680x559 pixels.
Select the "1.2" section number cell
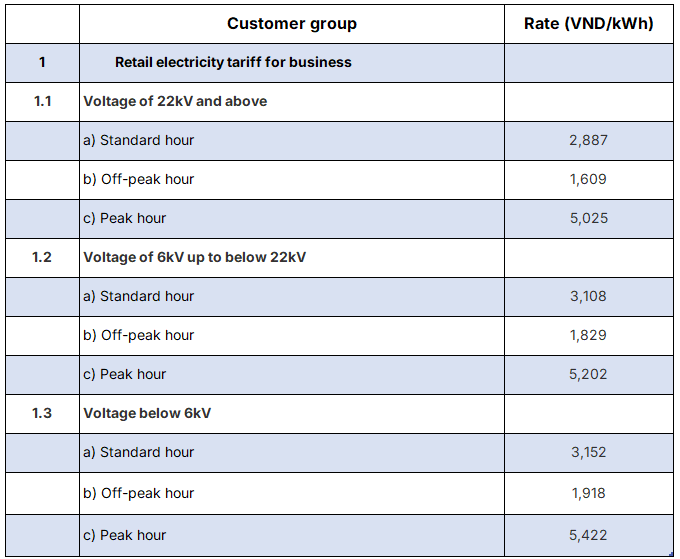(x=42, y=257)
